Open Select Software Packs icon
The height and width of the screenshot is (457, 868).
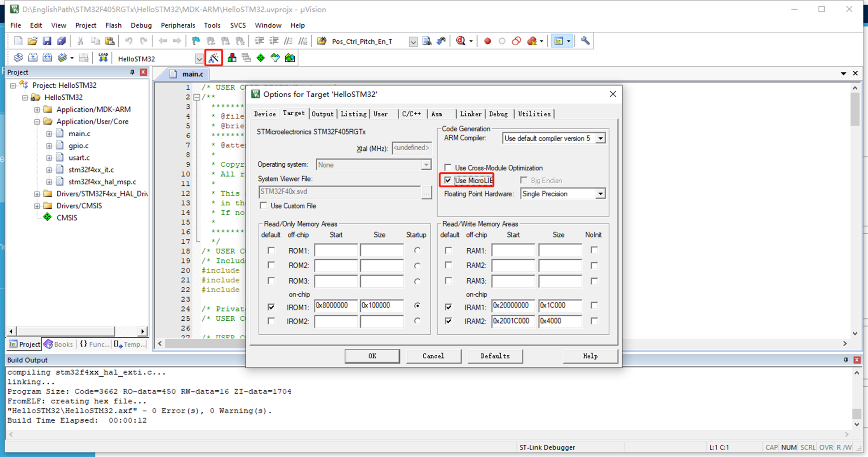pos(275,58)
